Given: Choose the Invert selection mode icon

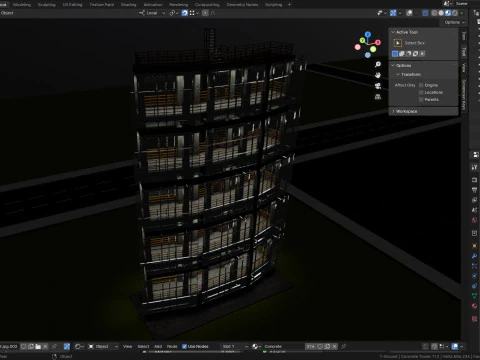Looking at the screenshot, I should [416, 54].
